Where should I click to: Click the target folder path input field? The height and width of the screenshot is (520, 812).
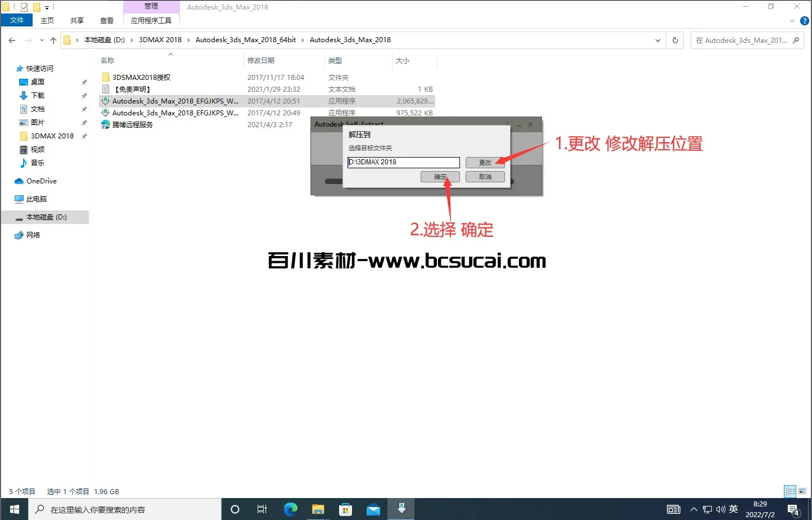tap(403, 162)
